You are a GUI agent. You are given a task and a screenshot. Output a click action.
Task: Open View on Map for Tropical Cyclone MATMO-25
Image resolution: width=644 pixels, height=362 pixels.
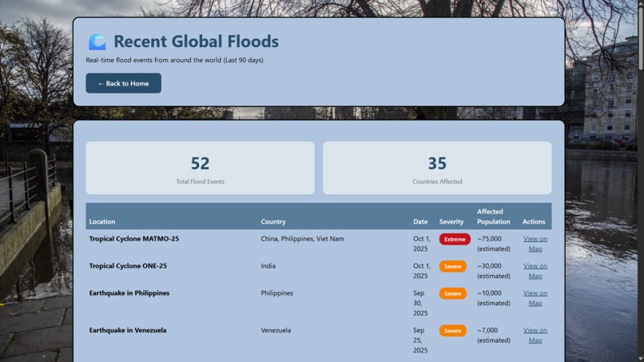535,244
